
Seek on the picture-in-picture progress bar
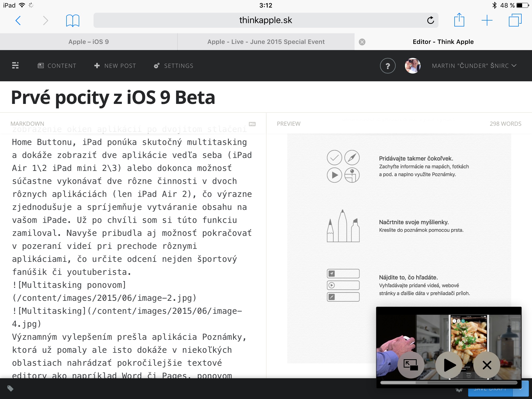(x=449, y=382)
